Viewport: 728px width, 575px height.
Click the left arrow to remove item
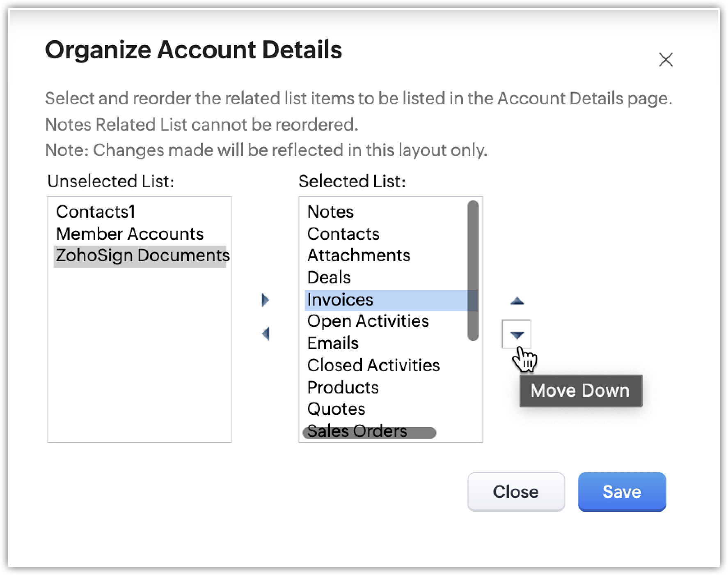(x=265, y=333)
